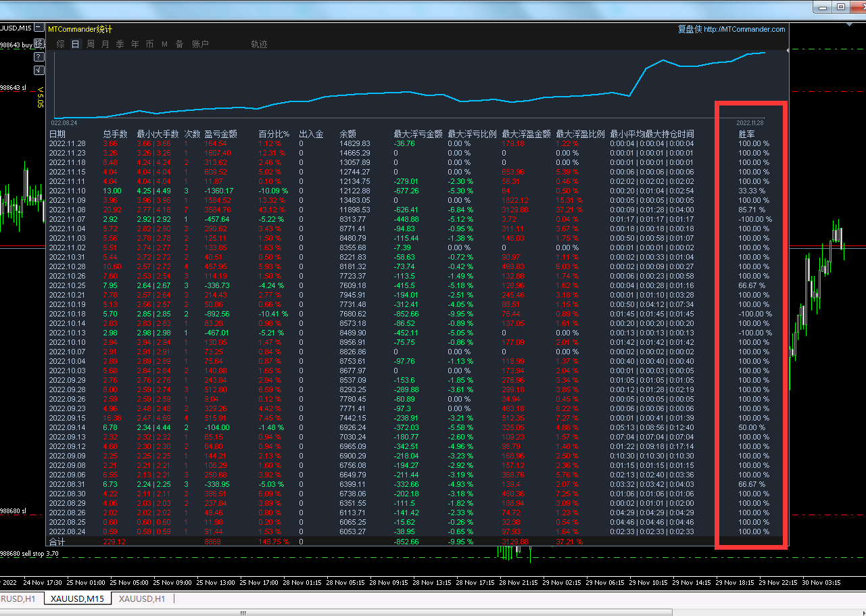Select the 季 quarterly statistics view
866x616 pixels.
click(x=120, y=44)
